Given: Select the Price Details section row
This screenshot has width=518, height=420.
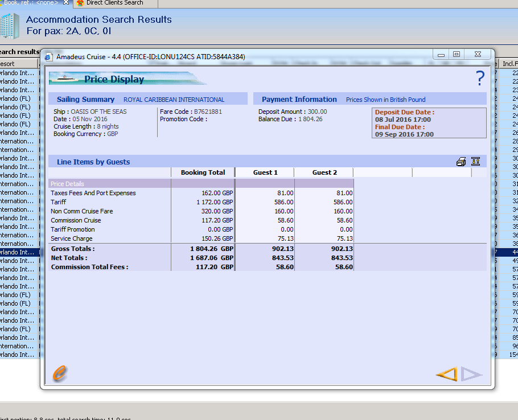Looking at the screenshot, I should 201,184.
